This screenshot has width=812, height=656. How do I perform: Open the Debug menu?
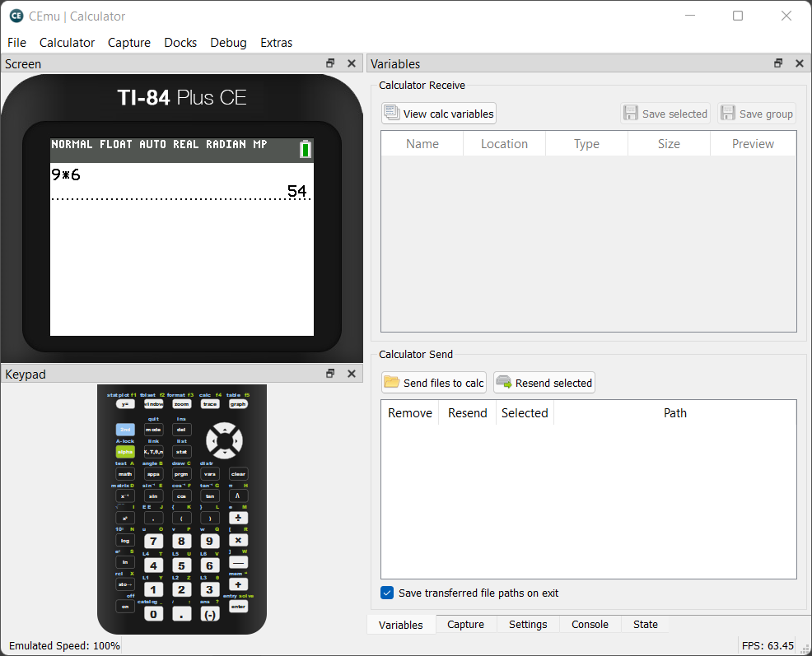pos(228,43)
